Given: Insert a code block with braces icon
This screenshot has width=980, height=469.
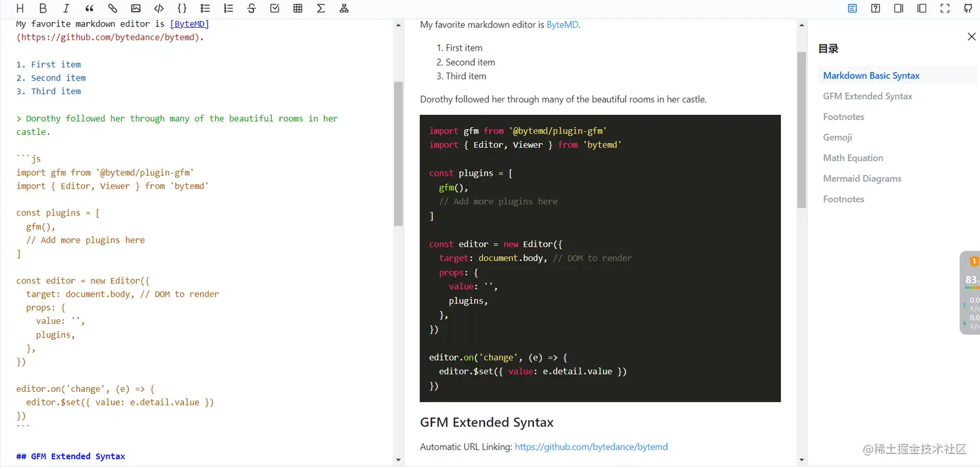Looking at the screenshot, I should (182, 8).
